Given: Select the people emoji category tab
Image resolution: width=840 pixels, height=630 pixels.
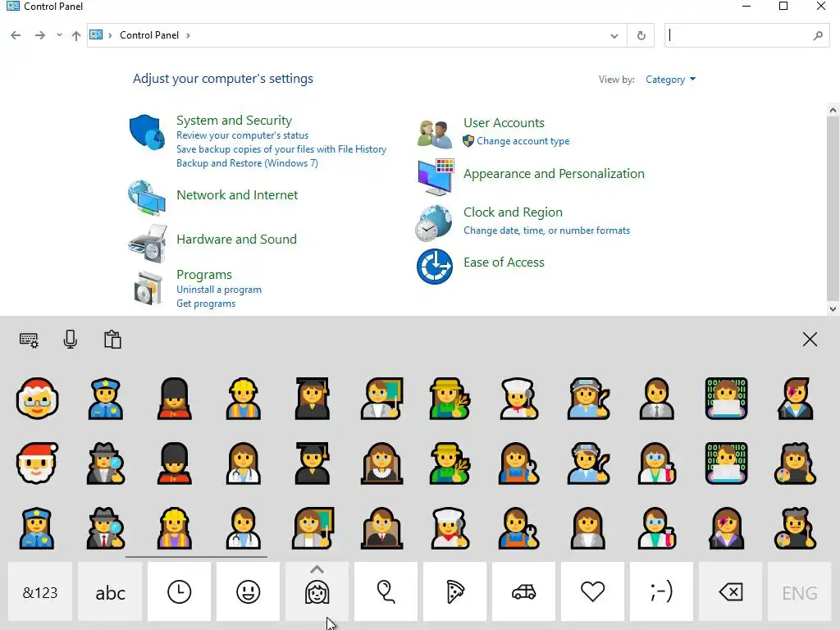Looking at the screenshot, I should (317, 593).
